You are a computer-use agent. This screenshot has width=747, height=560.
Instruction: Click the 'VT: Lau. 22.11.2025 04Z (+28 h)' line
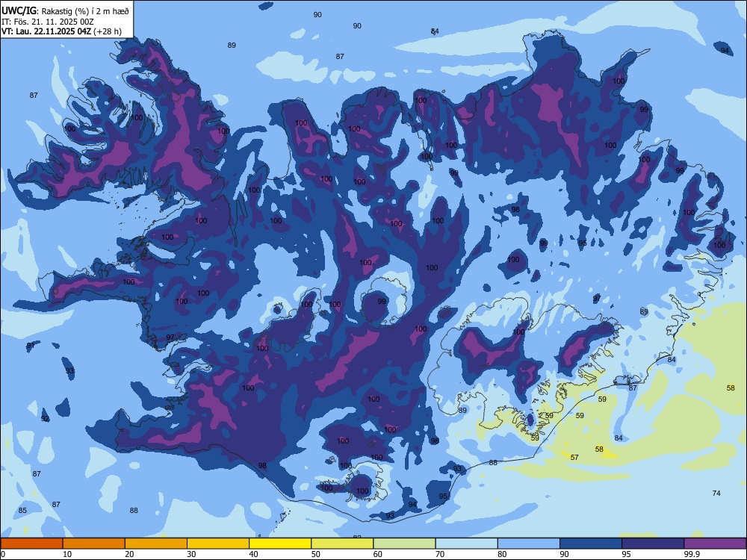(x=61, y=31)
